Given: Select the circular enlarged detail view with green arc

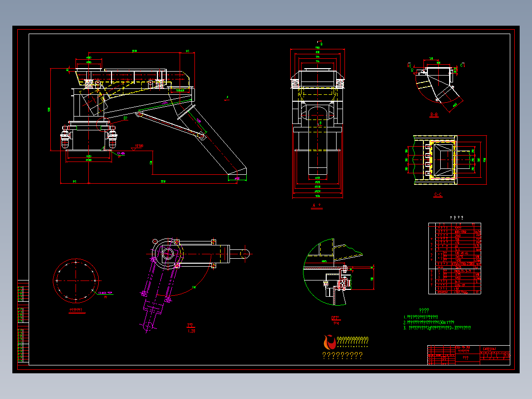Looking at the screenshot, I should pyautogui.click(x=338, y=272).
